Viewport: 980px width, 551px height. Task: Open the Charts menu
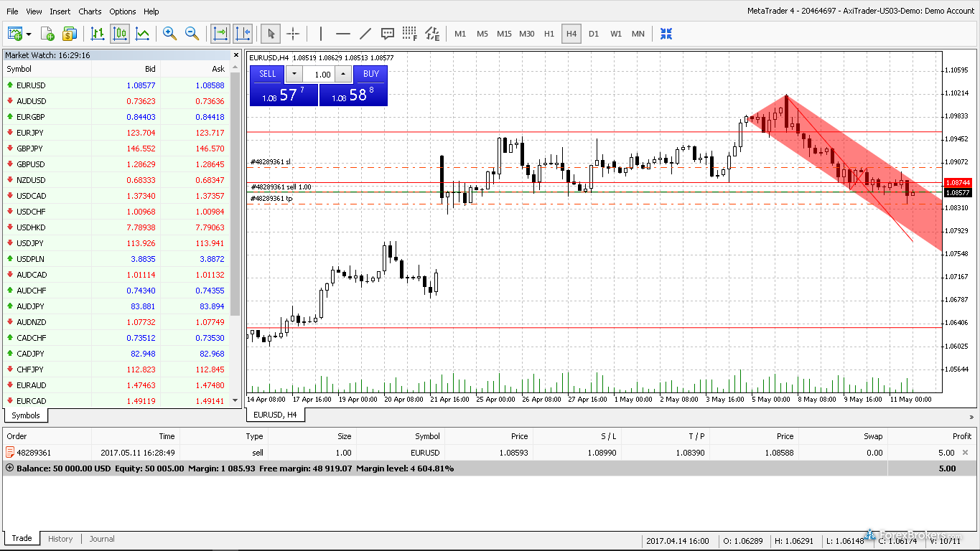[x=90, y=11]
